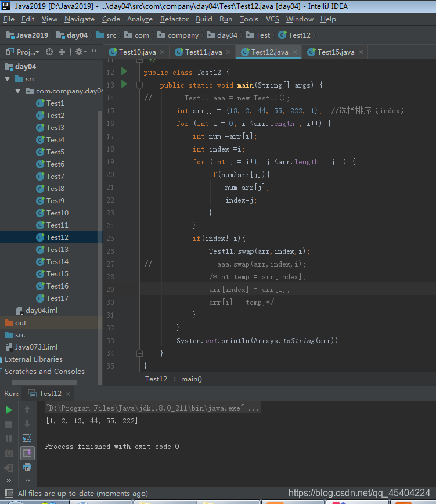Open the VCS menu

pyautogui.click(x=272, y=19)
